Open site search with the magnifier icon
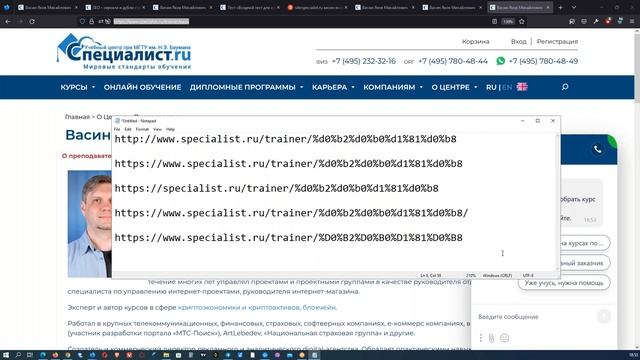The width and height of the screenshot is (640, 360). coord(565,87)
